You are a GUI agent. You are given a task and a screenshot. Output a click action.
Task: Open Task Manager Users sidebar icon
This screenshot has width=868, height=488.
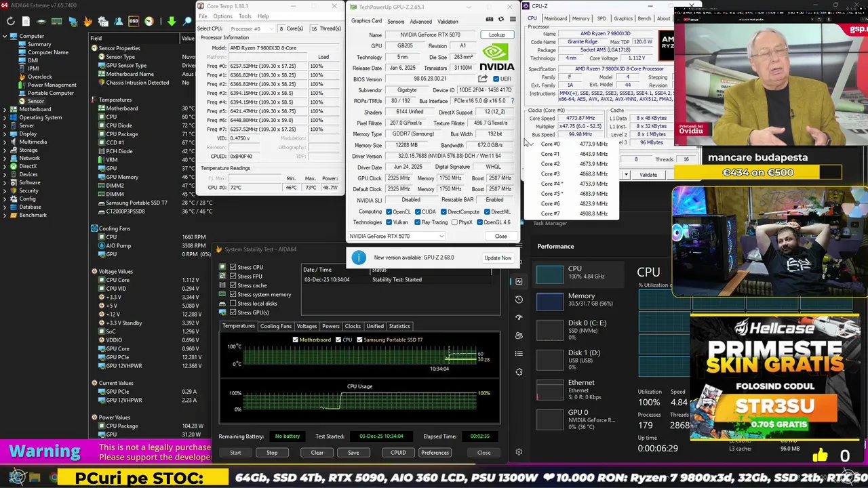[519, 335]
